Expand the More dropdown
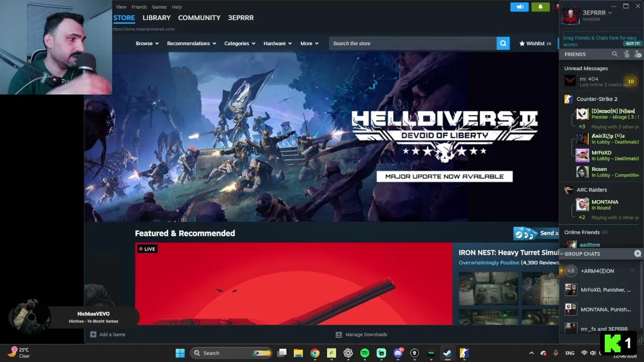644x362 pixels. tap(309, 43)
